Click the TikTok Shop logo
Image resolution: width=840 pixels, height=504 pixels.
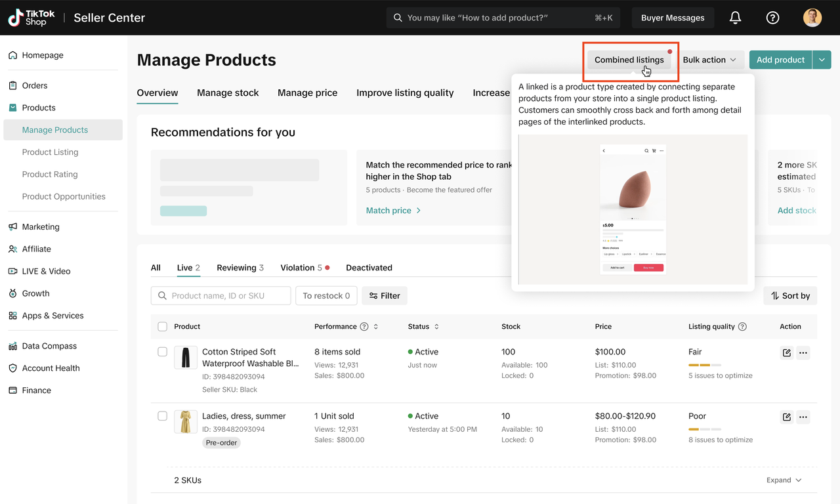coord(31,18)
